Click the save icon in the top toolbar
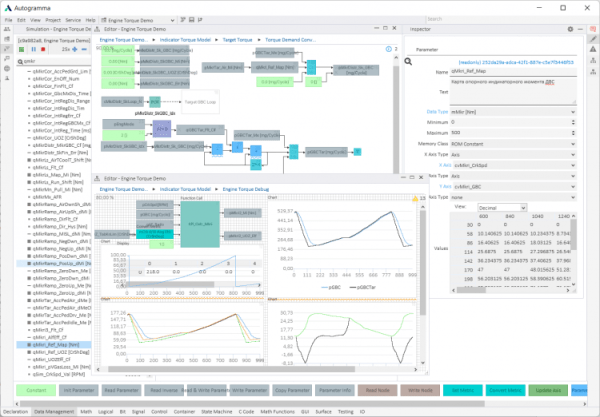This screenshot has width=600, height=417. [191, 20]
